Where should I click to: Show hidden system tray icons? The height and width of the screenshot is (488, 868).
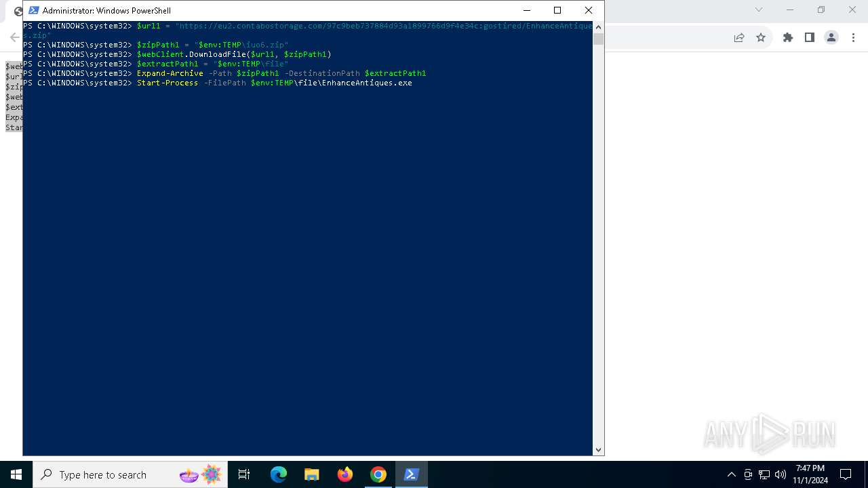(731, 474)
